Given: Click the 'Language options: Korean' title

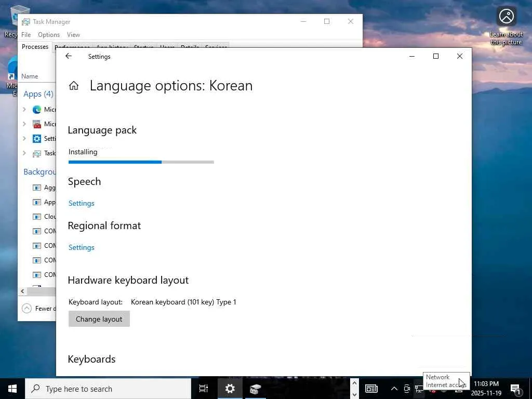Looking at the screenshot, I should pyautogui.click(x=171, y=86).
